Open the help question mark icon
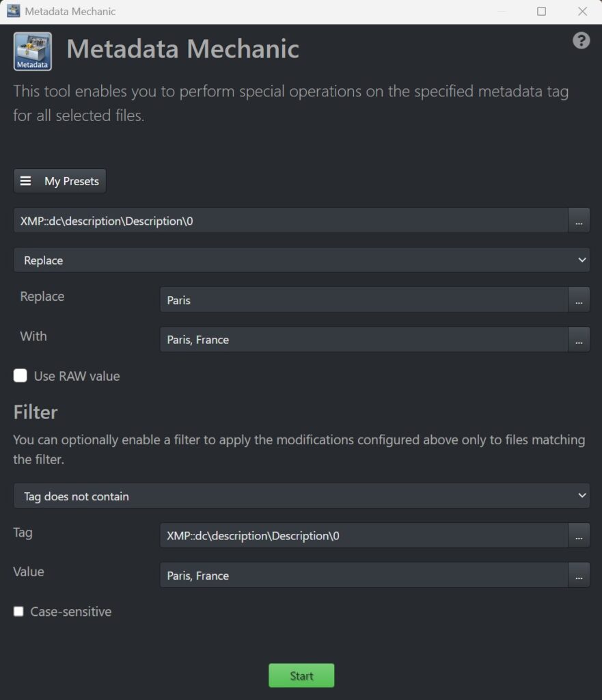The height and width of the screenshot is (700, 602). [x=580, y=40]
